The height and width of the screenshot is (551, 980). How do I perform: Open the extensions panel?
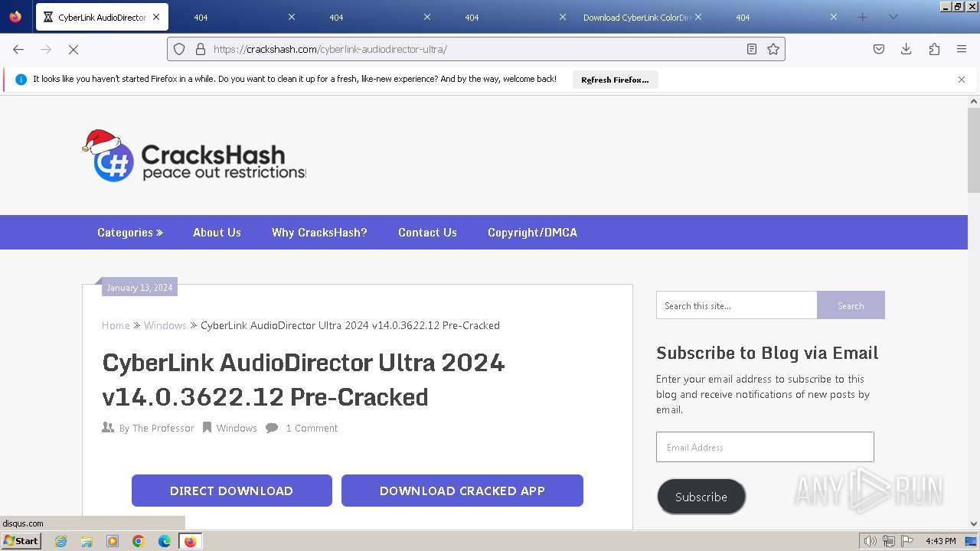(x=934, y=49)
